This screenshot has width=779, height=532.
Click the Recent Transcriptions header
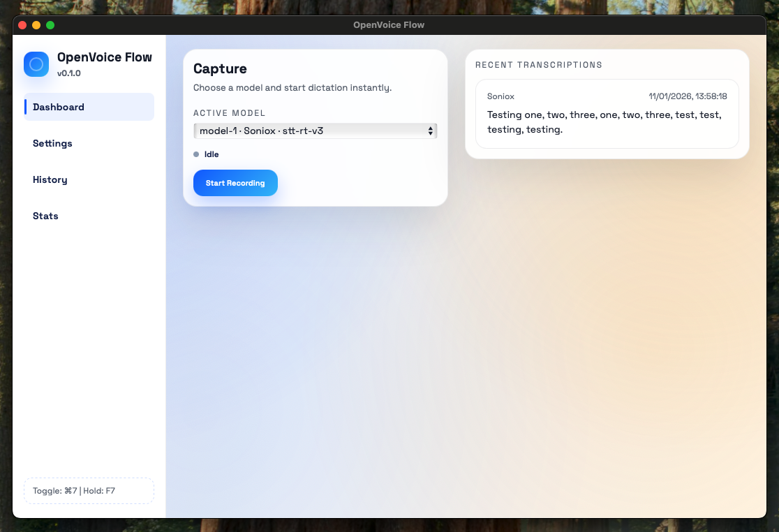coord(539,65)
